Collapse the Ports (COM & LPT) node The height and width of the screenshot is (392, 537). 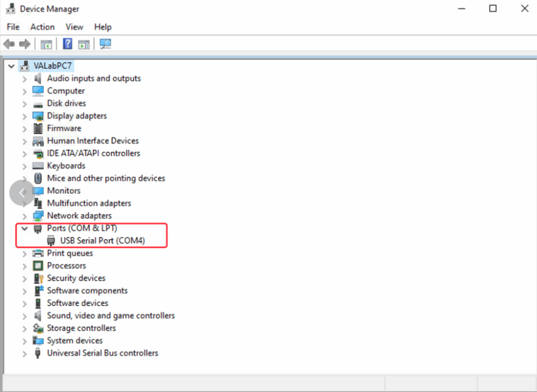24,228
